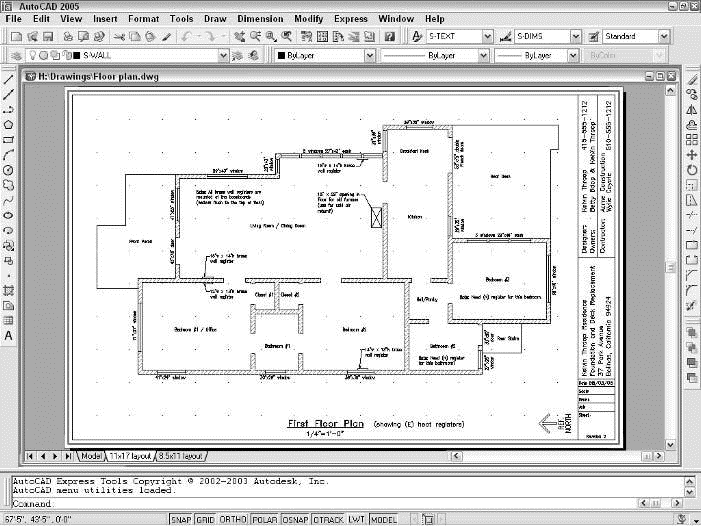The height and width of the screenshot is (526, 701).
Task: Click the Undo arrow icon
Action: tap(186, 37)
